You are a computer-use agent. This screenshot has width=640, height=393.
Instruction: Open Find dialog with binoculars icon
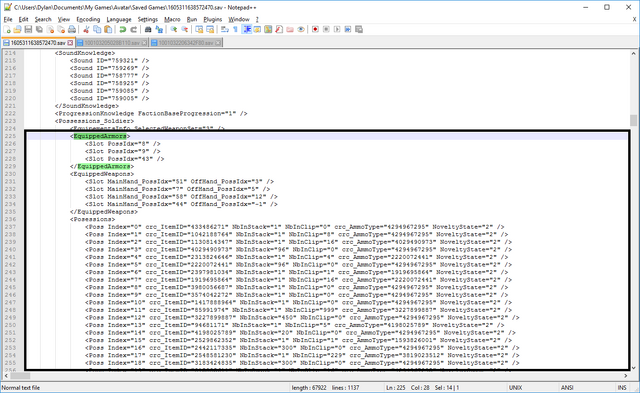148,29
